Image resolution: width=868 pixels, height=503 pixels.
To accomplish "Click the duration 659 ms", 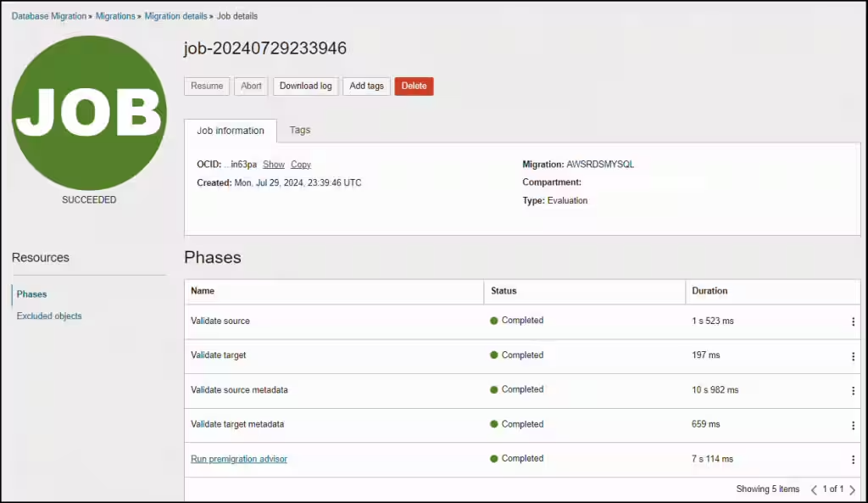I will 706,424.
